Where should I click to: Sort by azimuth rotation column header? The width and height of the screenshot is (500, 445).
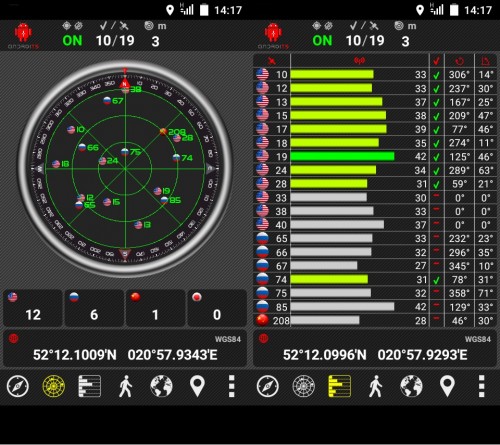[459, 61]
